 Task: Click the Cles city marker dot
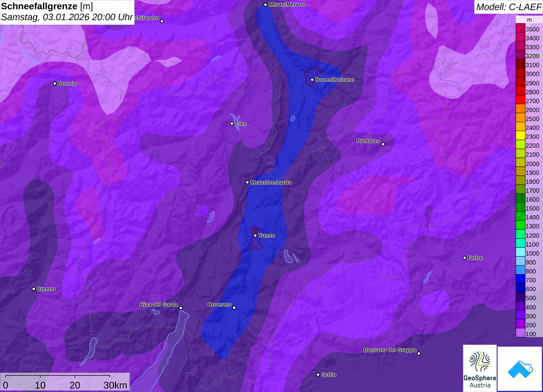click(x=232, y=124)
